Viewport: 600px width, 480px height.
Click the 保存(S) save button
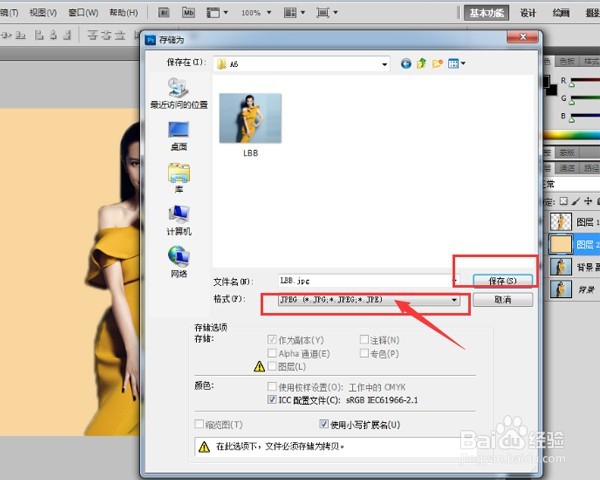pos(503,281)
